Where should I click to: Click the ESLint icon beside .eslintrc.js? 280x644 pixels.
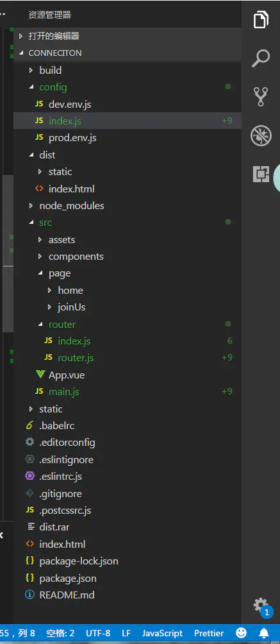click(29, 477)
